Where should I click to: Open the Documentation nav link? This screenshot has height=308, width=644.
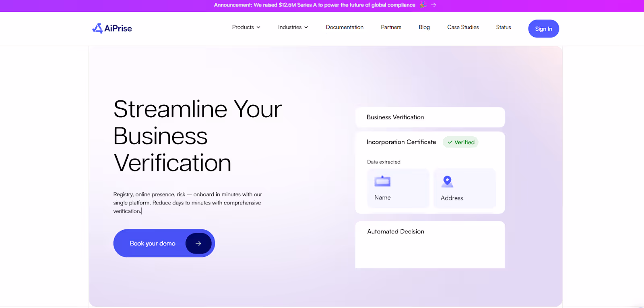click(345, 27)
